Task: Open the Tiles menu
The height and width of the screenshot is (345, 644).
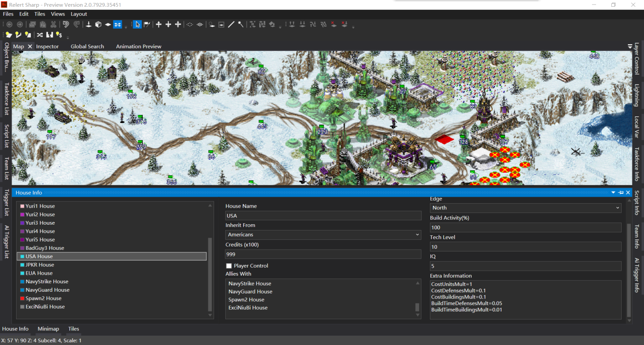Action: click(39, 14)
